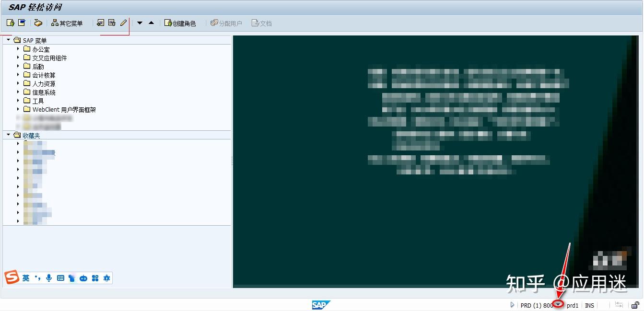Expand the 工具 folder arrow
644x311 pixels.
[x=18, y=101]
